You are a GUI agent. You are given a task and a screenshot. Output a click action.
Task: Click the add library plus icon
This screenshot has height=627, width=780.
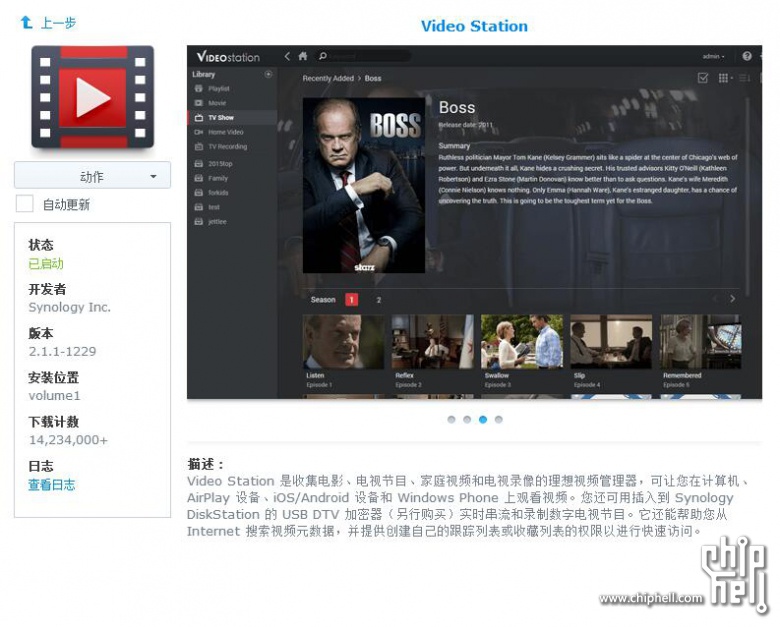pos(268,74)
